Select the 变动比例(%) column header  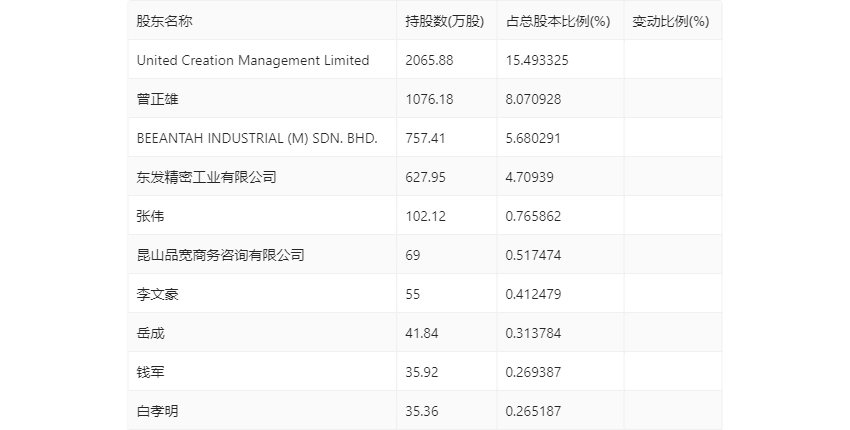coord(671,21)
